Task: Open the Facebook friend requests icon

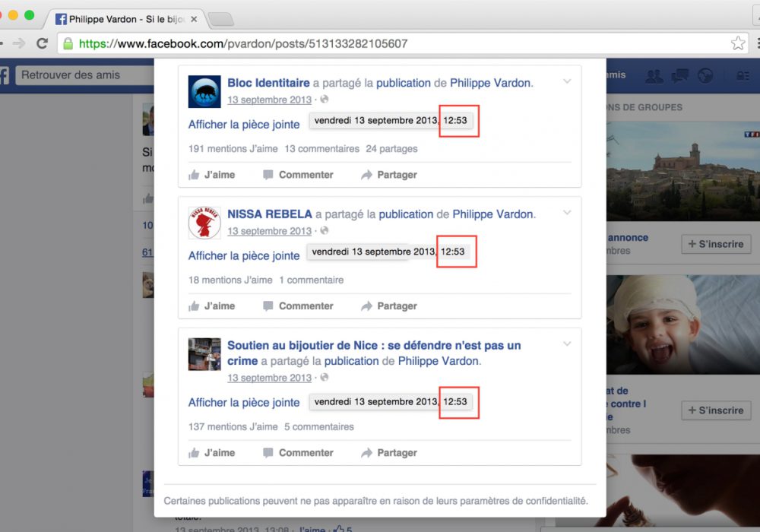Action: 654,75
